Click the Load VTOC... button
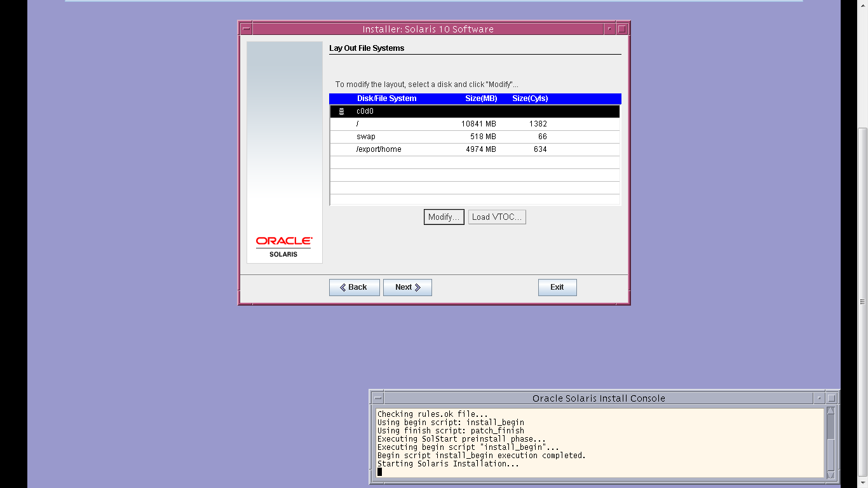The width and height of the screenshot is (868, 488). click(x=497, y=217)
